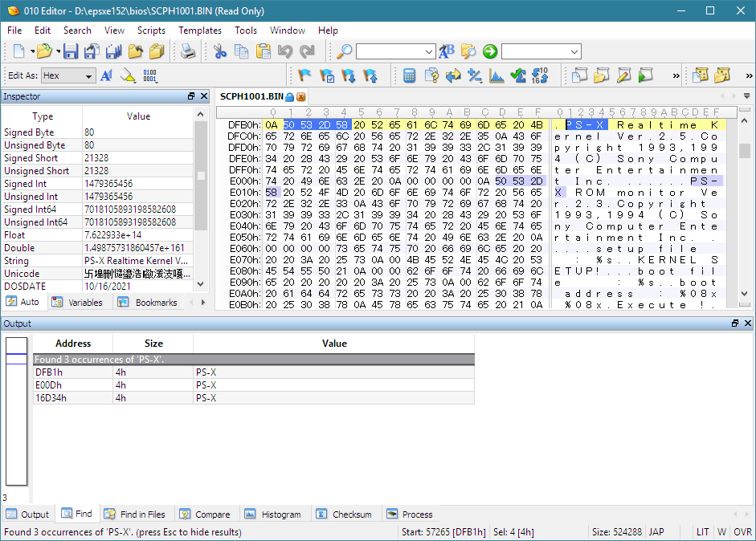Open the Tools menu
This screenshot has width=756, height=541.
pos(246,30)
